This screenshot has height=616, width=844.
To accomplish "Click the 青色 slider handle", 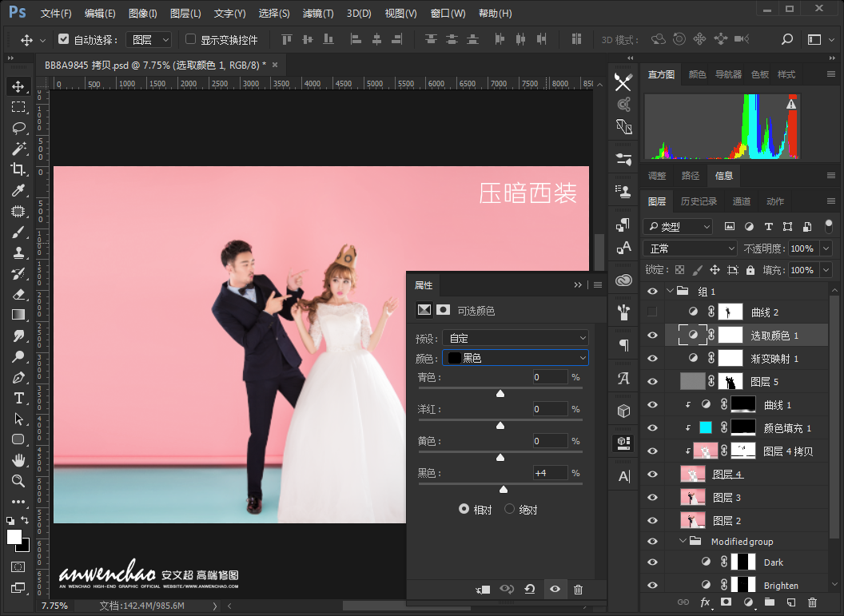I will pyautogui.click(x=500, y=394).
